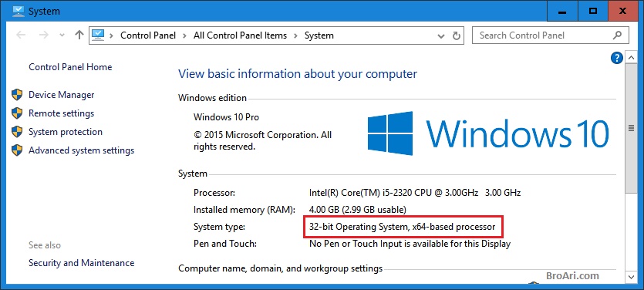
Task: Click the shield icon beside Device Manager
Action: click(17, 95)
